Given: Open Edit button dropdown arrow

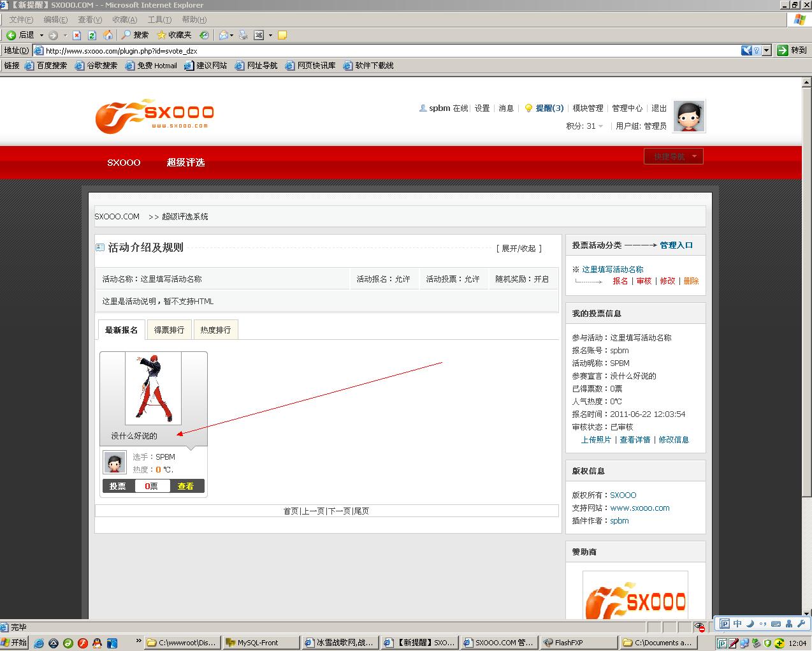Looking at the screenshot, I should 270,35.
